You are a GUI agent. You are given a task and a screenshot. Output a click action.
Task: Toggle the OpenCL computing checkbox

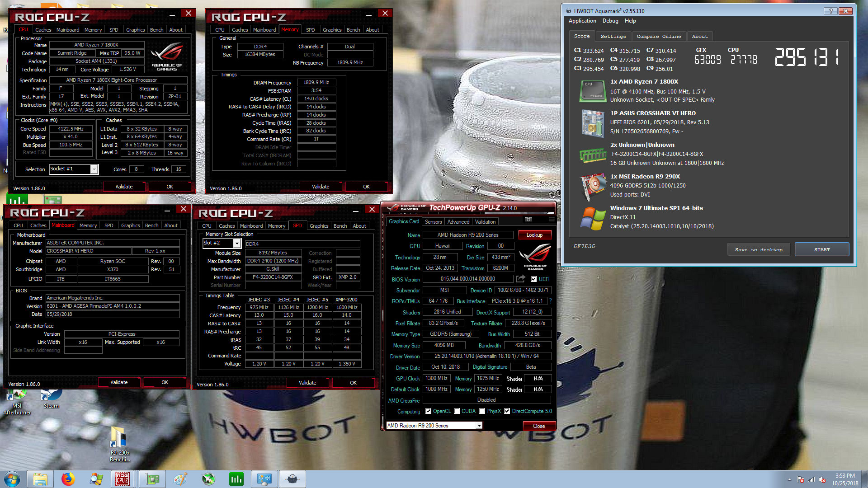[x=428, y=411]
